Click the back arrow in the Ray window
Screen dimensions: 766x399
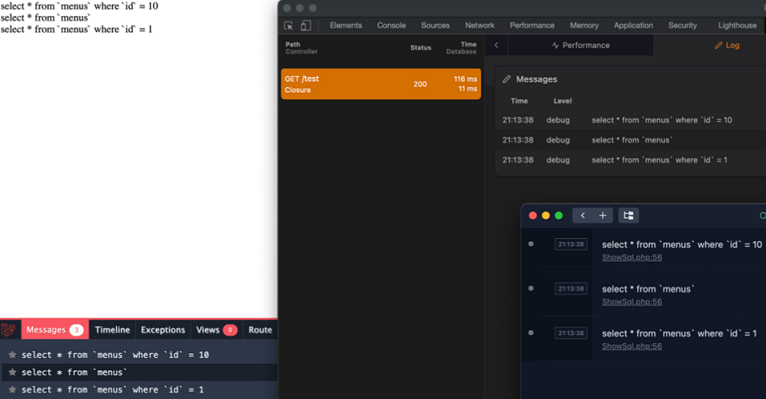click(582, 215)
